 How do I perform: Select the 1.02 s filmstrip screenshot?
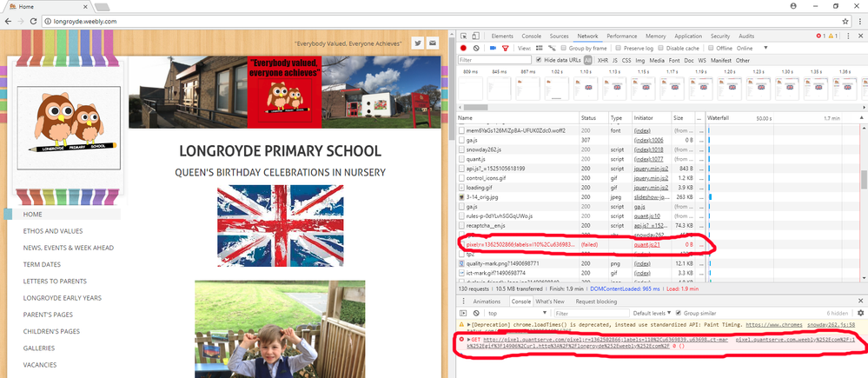pyautogui.click(x=557, y=88)
